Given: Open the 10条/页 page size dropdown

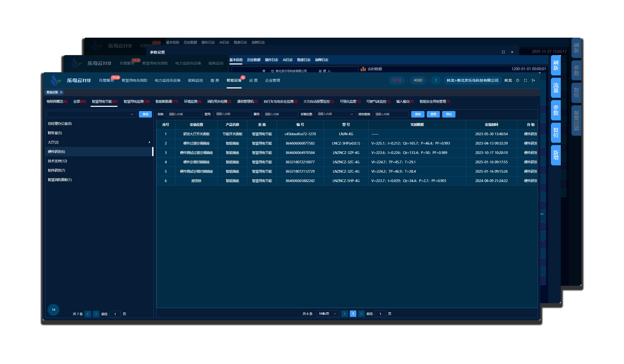Looking at the screenshot, I should click(x=327, y=314).
